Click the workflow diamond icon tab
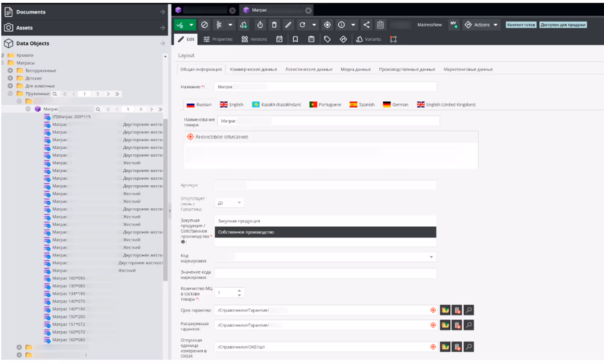Image resolution: width=604 pixels, height=364 pixels. click(343, 39)
